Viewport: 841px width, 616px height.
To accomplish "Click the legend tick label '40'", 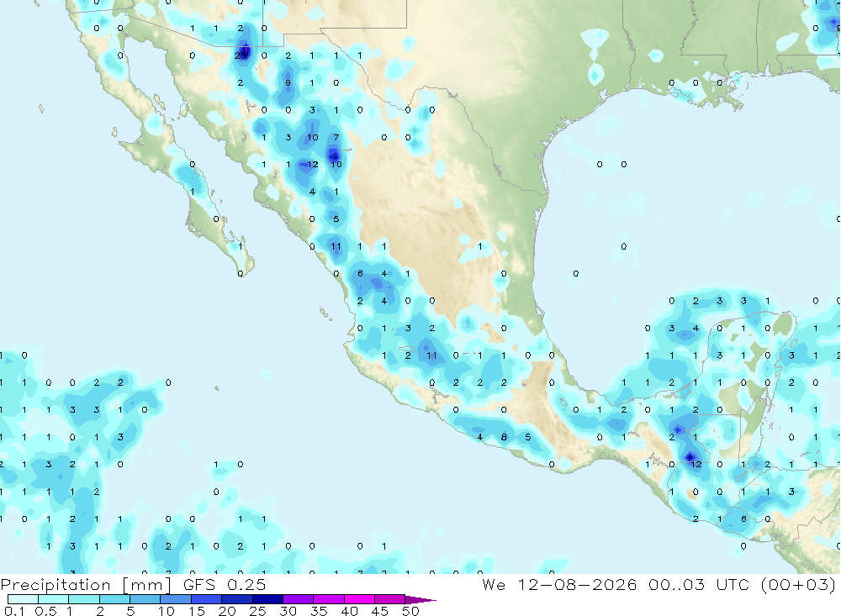I will pyautogui.click(x=349, y=611).
